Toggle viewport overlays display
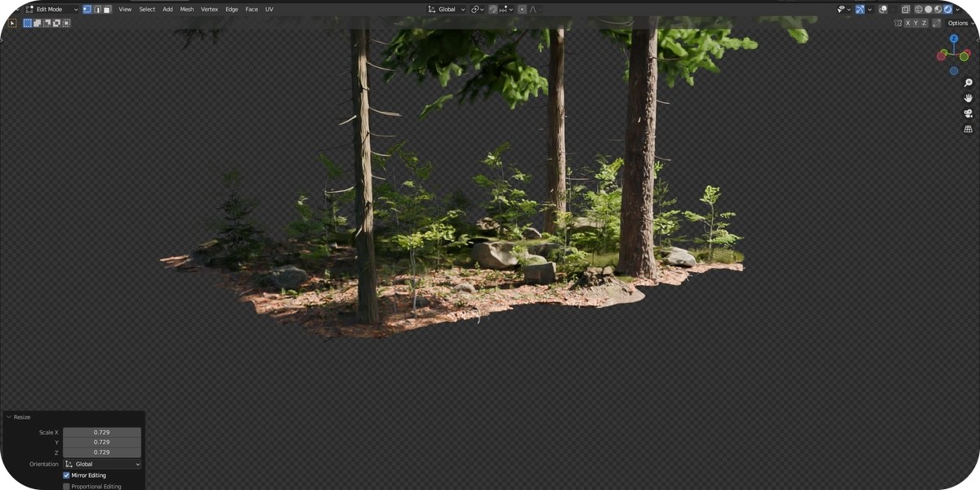 [x=883, y=10]
